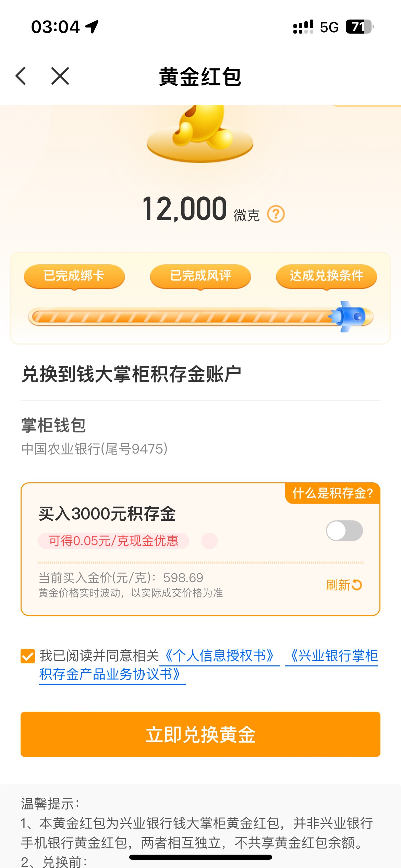Viewport: 401px width, 868px height.
Task: Close the 黄金红包 page with X
Action: click(x=60, y=76)
